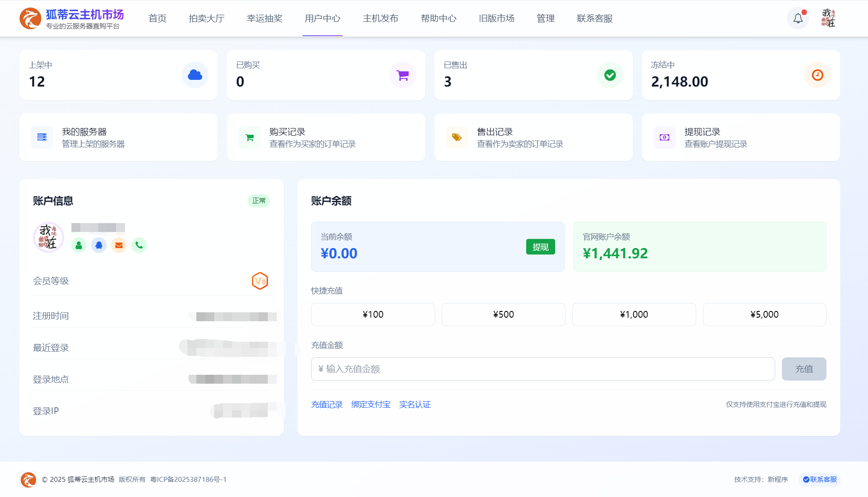Click the purple cart icon in 已购买 card
This screenshot has width=868, height=497.
pos(402,75)
